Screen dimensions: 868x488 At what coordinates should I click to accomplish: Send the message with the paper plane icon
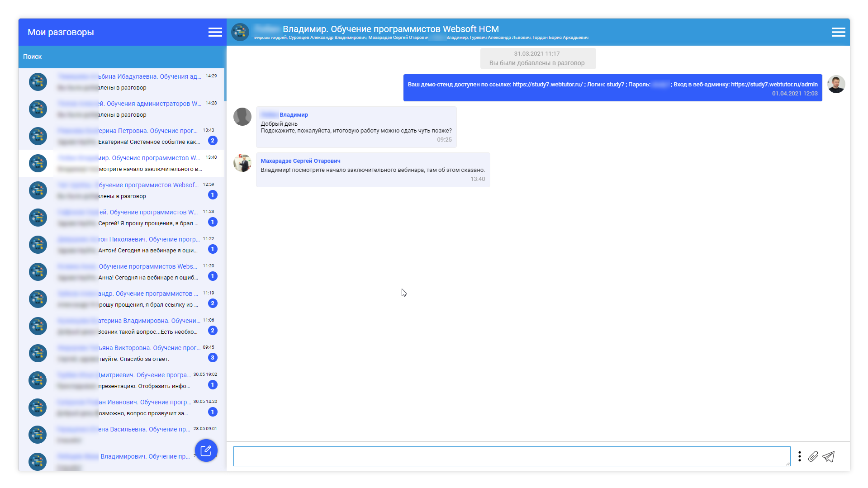click(x=829, y=457)
